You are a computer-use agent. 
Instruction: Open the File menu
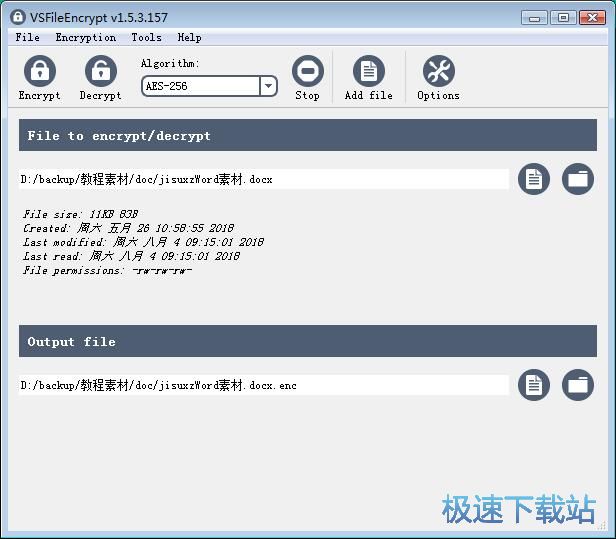point(28,37)
